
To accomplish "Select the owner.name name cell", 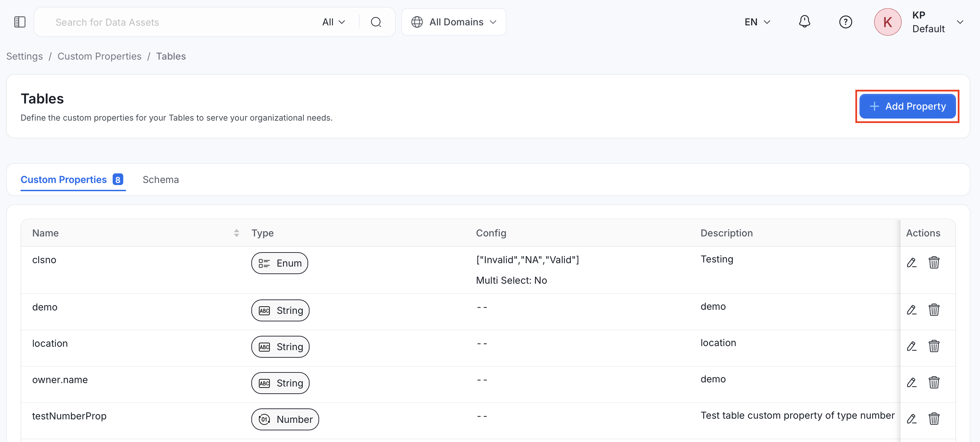I will point(60,380).
